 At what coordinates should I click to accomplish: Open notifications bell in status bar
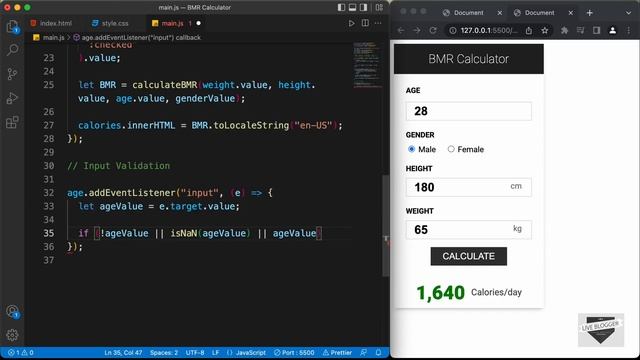378,353
